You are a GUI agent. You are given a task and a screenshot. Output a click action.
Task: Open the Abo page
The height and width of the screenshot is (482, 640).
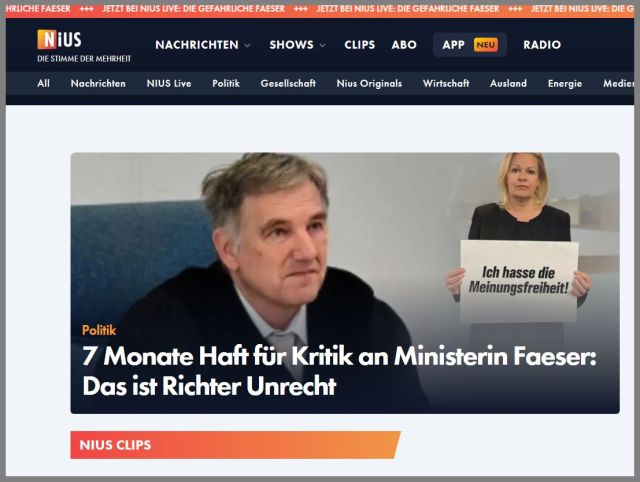[404, 44]
